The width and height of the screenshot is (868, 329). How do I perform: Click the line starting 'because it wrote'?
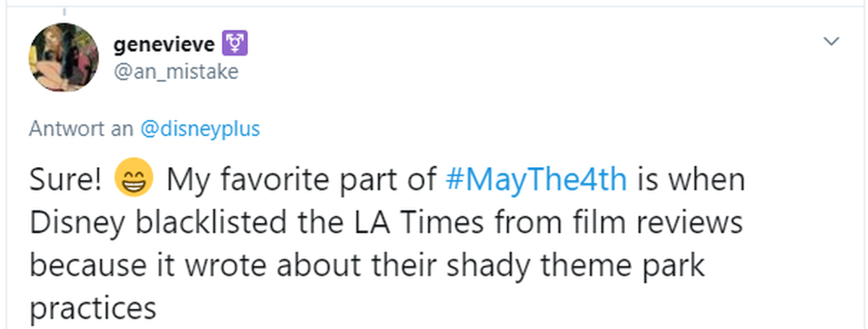pyautogui.click(x=367, y=266)
